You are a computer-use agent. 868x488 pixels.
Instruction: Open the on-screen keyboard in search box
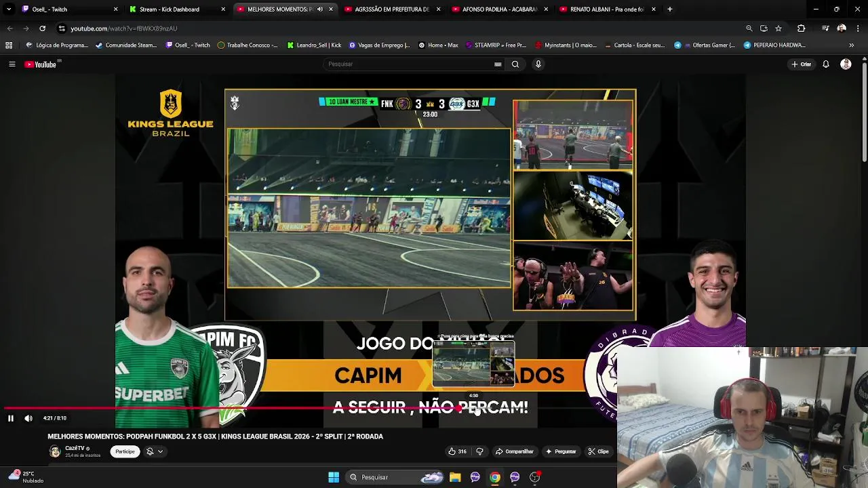pos(498,64)
